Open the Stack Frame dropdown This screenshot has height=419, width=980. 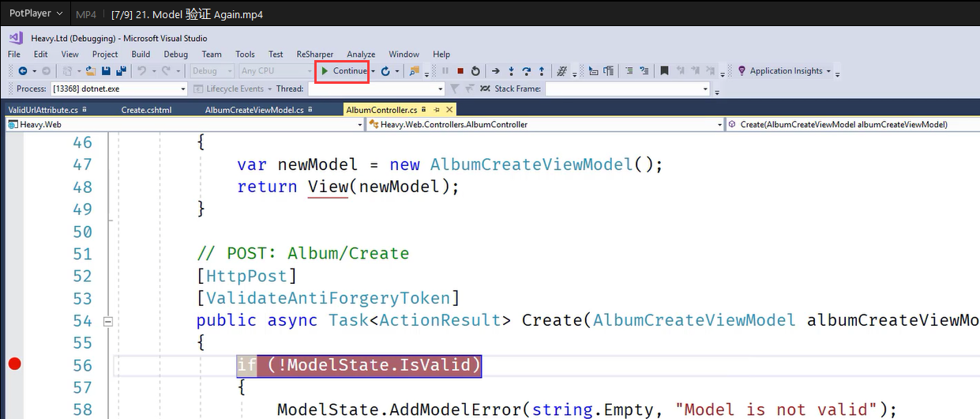[x=705, y=89]
